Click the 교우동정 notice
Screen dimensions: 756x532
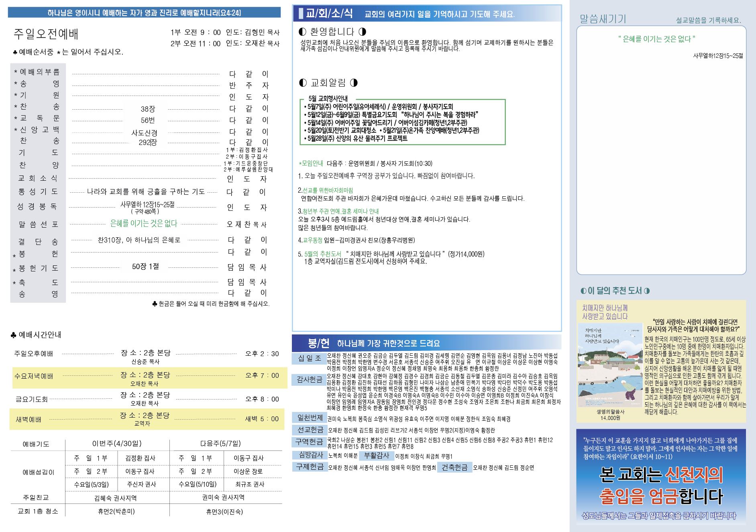tap(357, 240)
